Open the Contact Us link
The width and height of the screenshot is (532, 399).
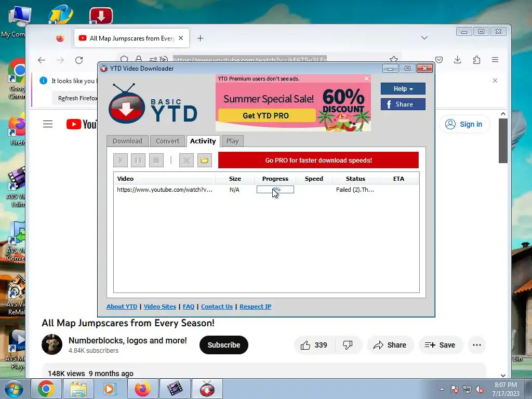pyautogui.click(x=217, y=307)
